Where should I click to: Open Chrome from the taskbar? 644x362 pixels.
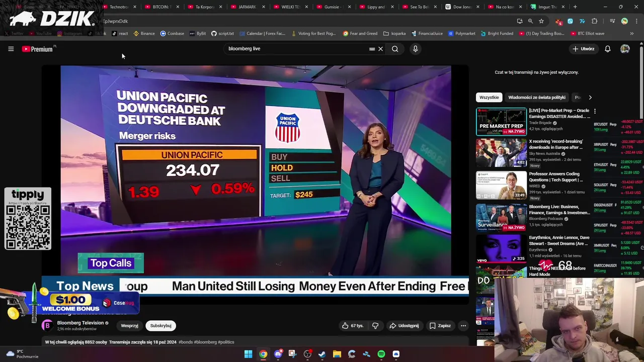click(263, 354)
